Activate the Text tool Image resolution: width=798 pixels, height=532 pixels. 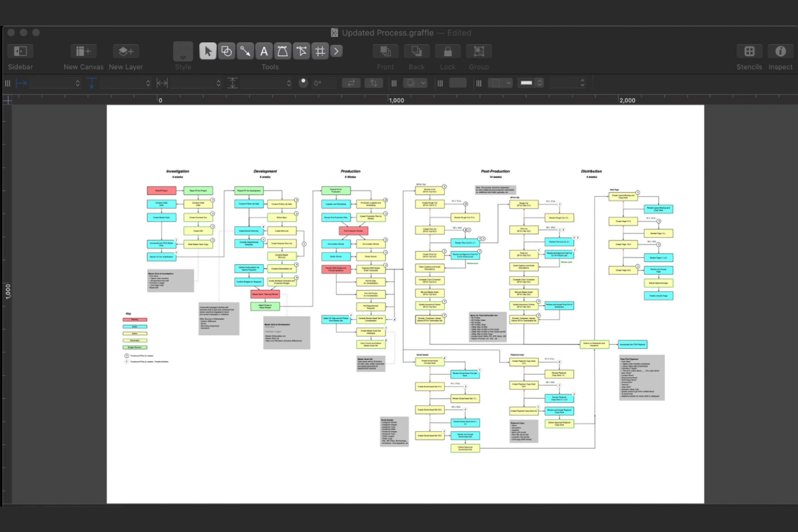264,51
